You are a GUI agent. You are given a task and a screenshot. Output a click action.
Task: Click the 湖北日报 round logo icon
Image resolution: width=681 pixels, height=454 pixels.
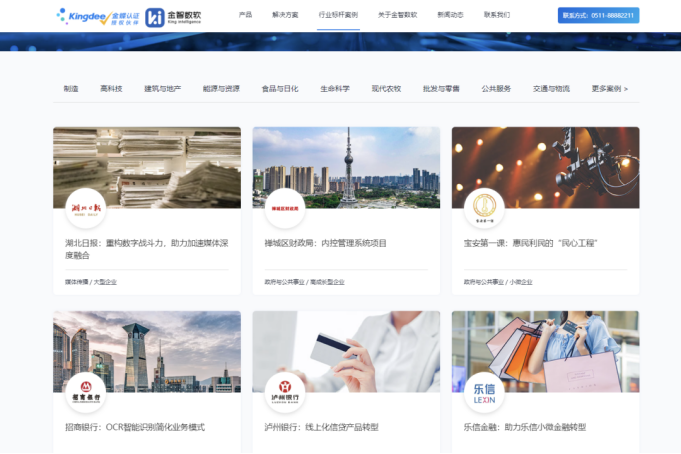point(85,208)
